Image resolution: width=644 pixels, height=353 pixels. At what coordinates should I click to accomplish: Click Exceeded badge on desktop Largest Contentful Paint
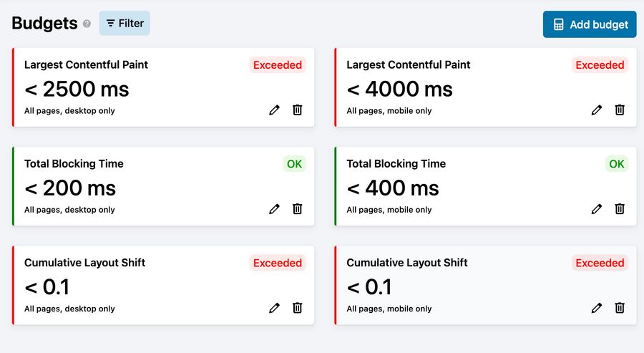click(278, 65)
